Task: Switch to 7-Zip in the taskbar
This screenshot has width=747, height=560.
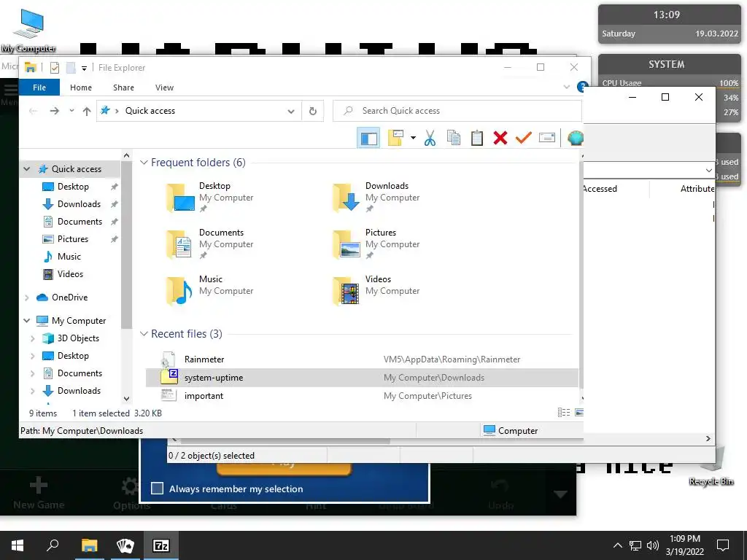Action: (x=161, y=545)
